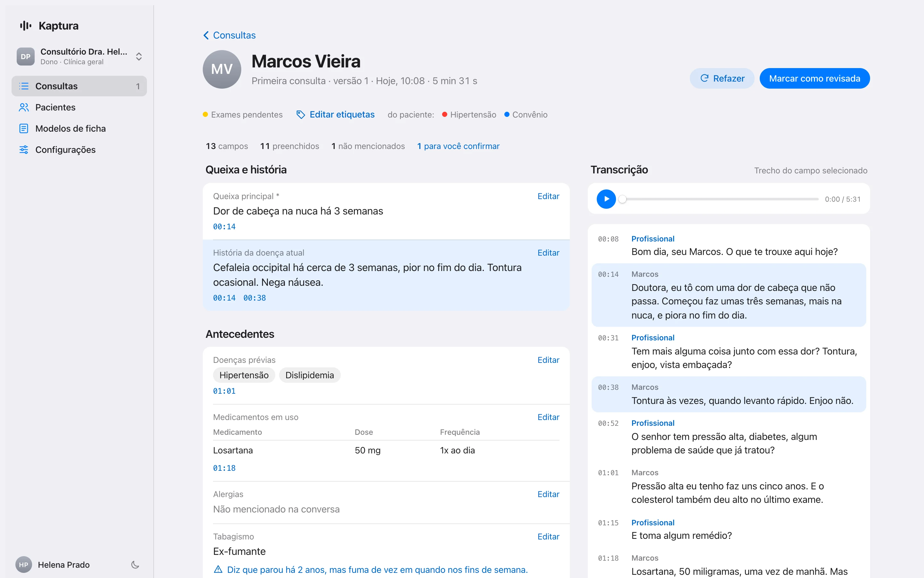Click the Kaptura waveform logo icon
This screenshot has height=578, width=924.
click(x=26, y=26)
